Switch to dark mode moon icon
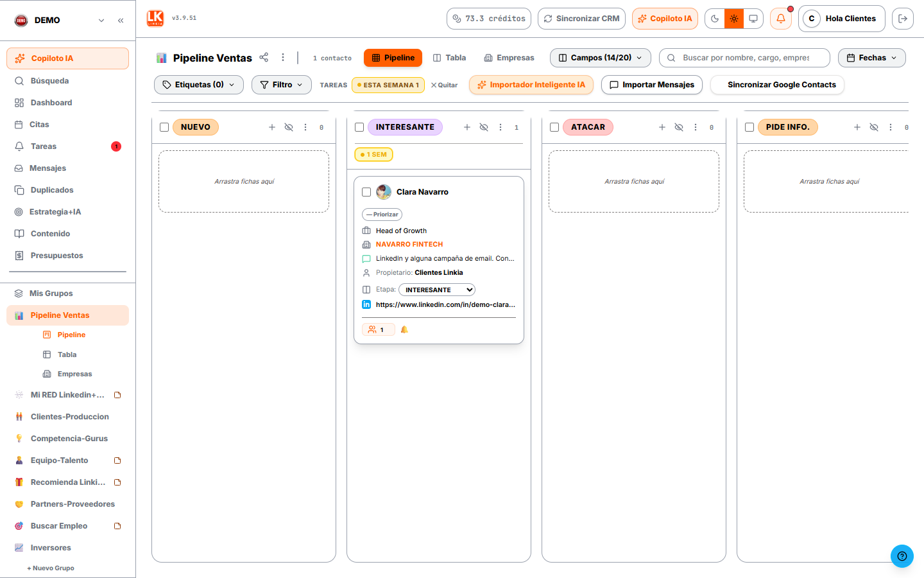 tap(715, 19)
